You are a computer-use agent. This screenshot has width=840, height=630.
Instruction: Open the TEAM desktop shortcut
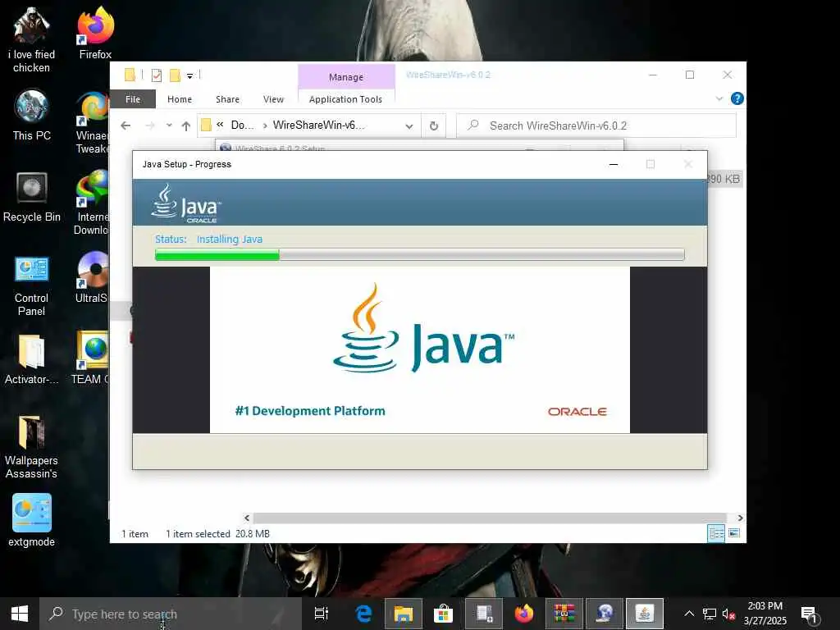[x=91, y=358]
